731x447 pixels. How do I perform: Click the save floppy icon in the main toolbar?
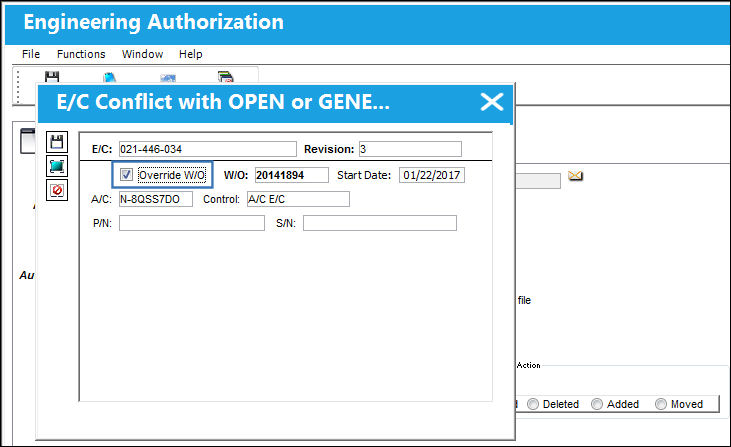pos(52,77)
